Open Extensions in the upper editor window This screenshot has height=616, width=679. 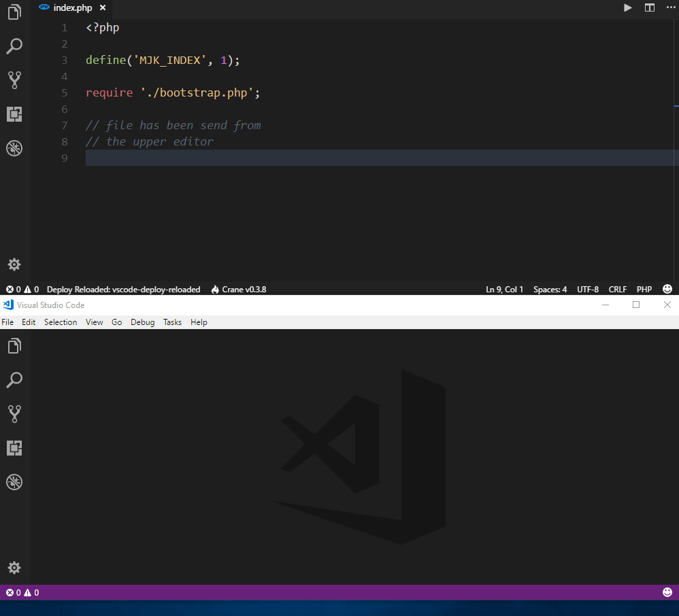pyautogui.click(x=14, y=114)
